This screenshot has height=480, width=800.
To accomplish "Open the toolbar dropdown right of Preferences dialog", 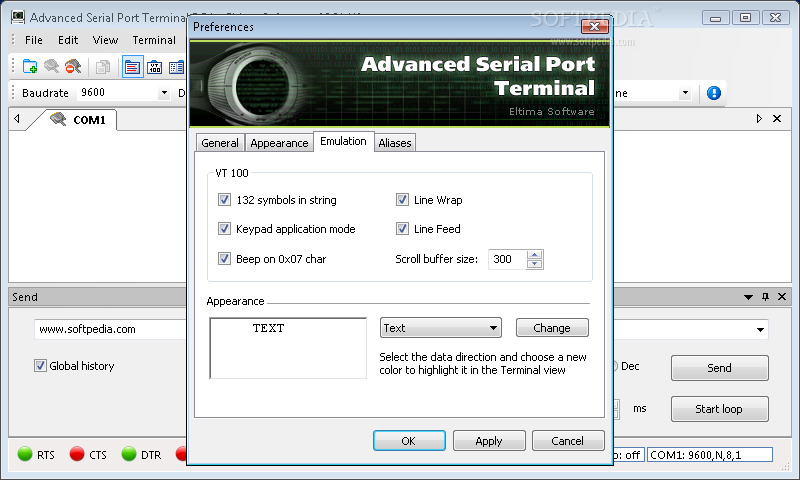I will pos(685,93).
